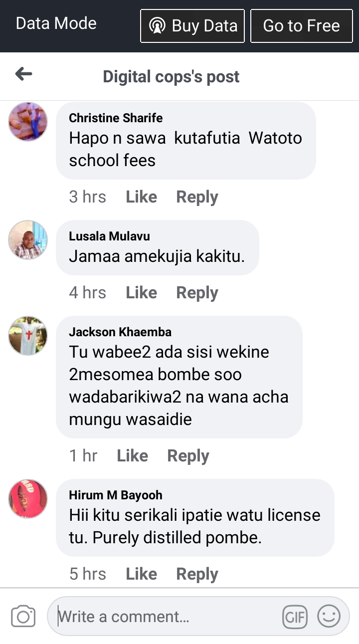This screenshot has width=359, height=644.
Task: Like Jackson Khaemba's comment
Action: 133,456
